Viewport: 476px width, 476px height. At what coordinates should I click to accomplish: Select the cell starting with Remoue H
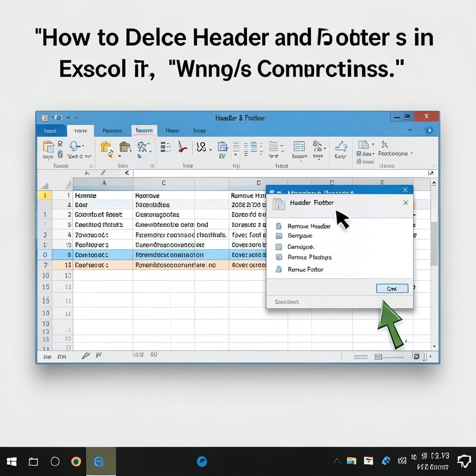248,196
